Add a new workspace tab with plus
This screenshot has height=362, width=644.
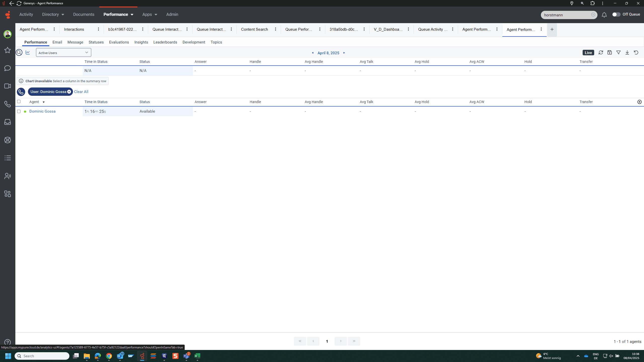tap(552, 29)
